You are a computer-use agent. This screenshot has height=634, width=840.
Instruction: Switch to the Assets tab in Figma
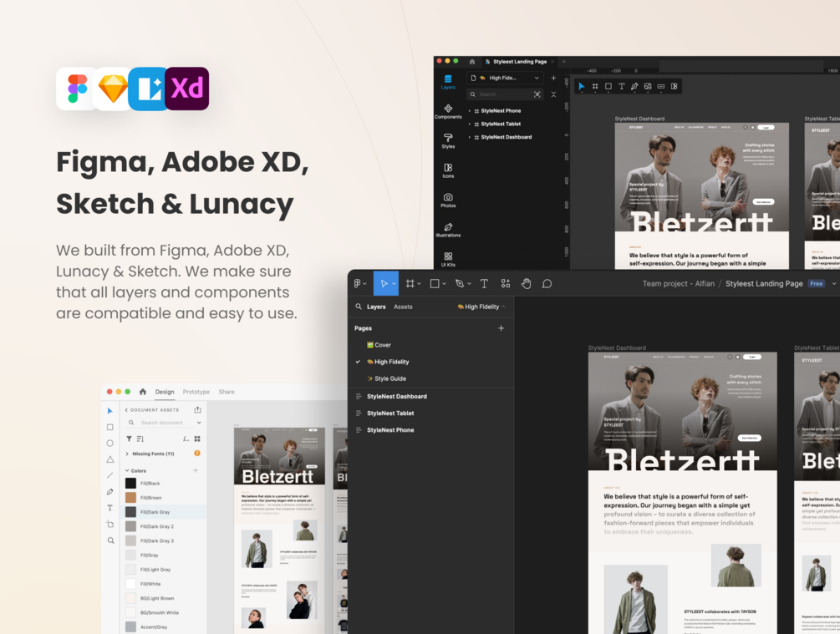click(x=403, y=307)
